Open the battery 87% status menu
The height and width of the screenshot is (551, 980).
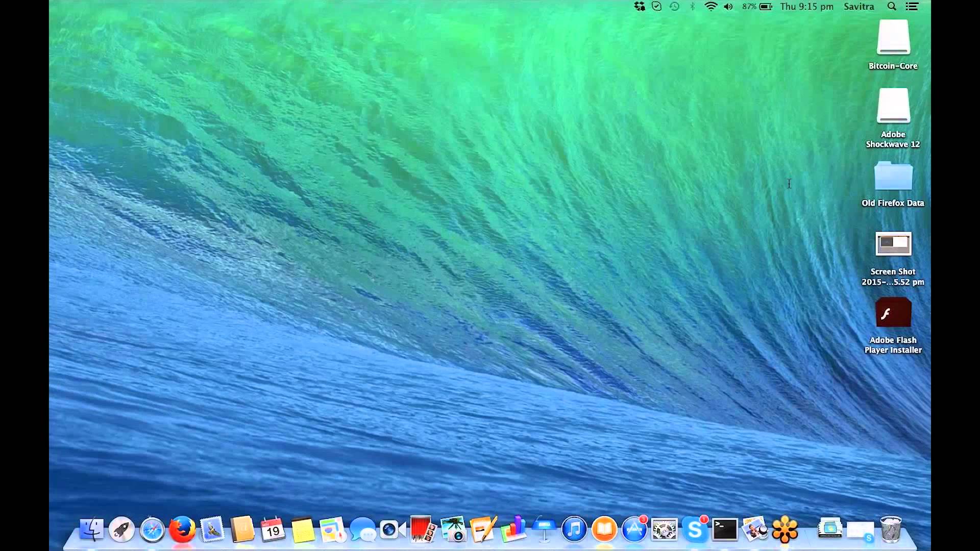click(x=757, y=7)
